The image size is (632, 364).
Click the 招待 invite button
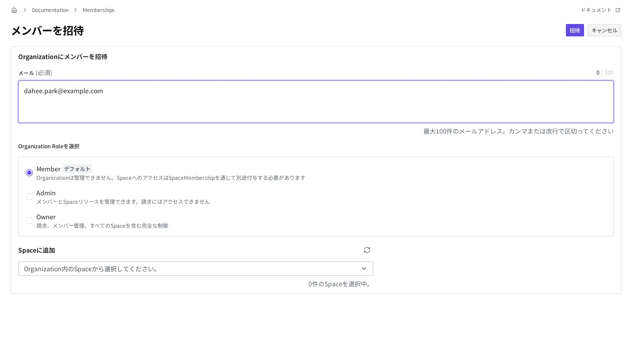(575, 30)
